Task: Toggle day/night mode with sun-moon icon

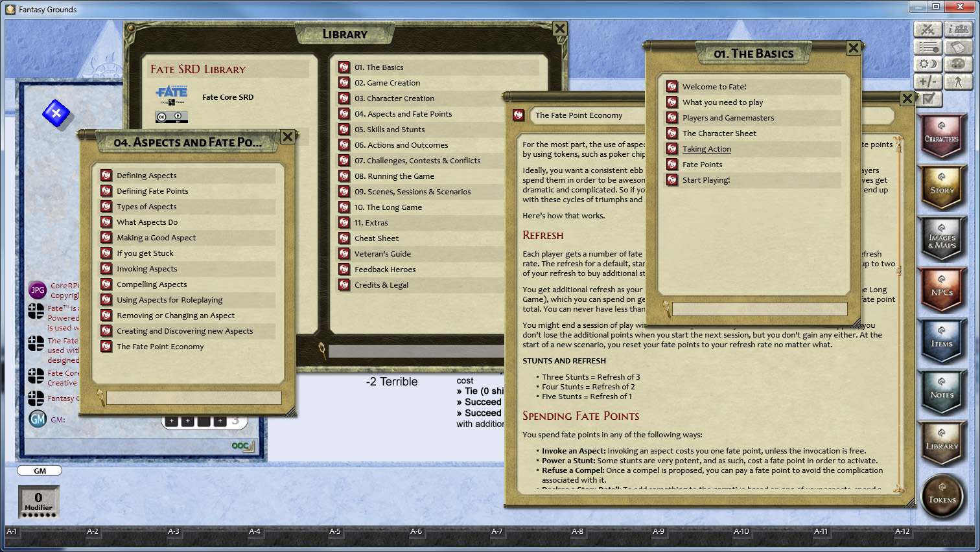Action: [x=927, y=64]
